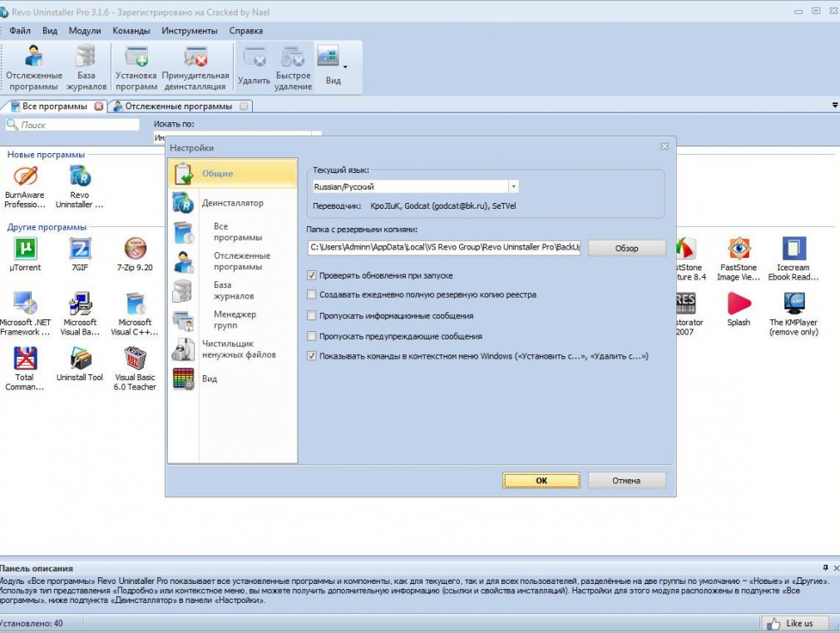Viewport: 840px width, 633px height.
Task: Enable daily full registry backup checkbox
Action: point(311,294)
